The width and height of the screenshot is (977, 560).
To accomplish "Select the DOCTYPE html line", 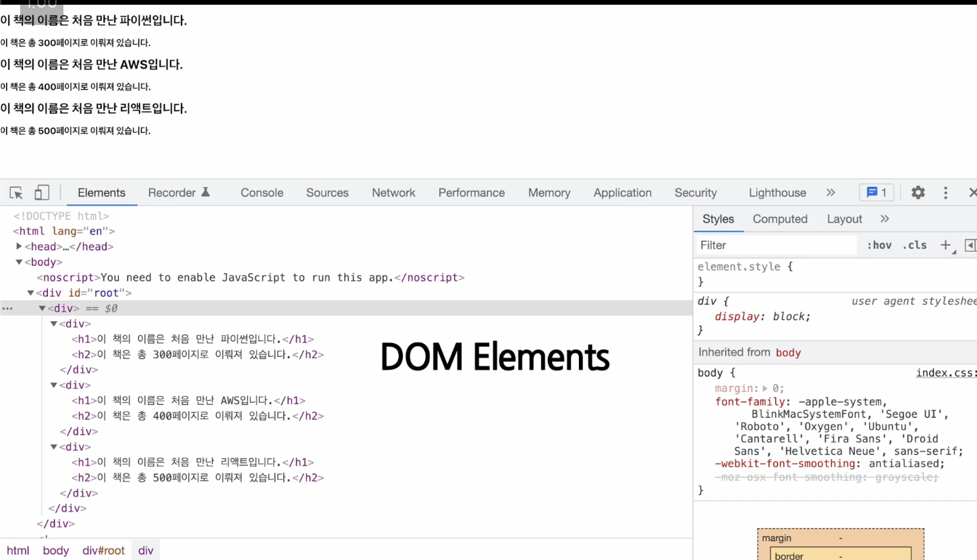I will click(x=61, y=216).
